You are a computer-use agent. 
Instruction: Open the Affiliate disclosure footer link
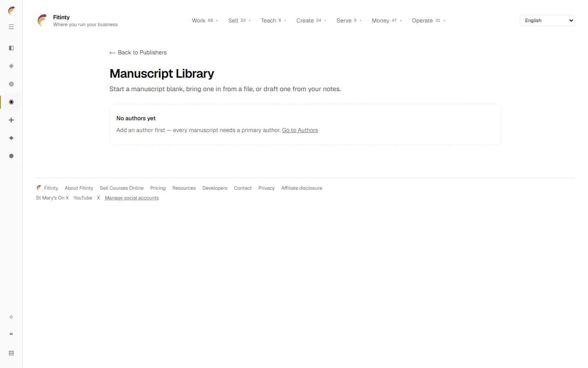pos(302,188)
